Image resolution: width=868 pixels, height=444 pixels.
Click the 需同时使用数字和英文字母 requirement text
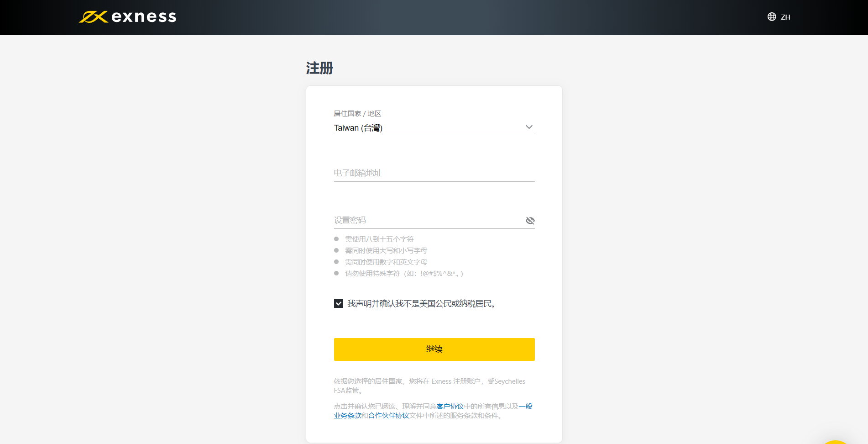click(386, 262)
